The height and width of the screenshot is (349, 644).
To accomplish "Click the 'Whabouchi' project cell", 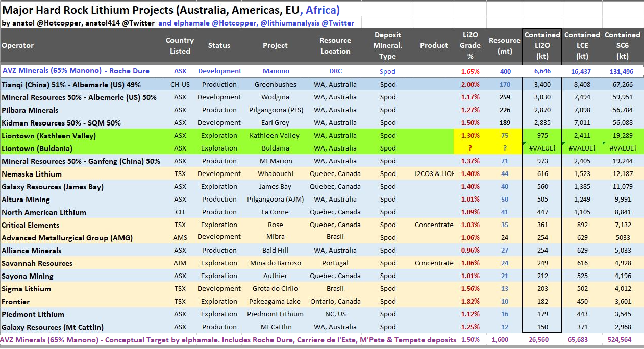I will (275, 173).
